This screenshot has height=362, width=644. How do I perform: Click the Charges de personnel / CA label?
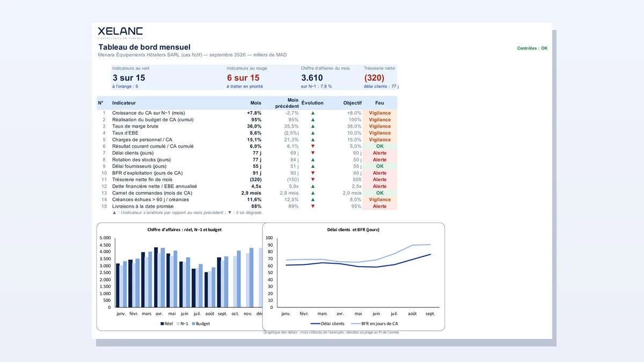coord(142,140)
